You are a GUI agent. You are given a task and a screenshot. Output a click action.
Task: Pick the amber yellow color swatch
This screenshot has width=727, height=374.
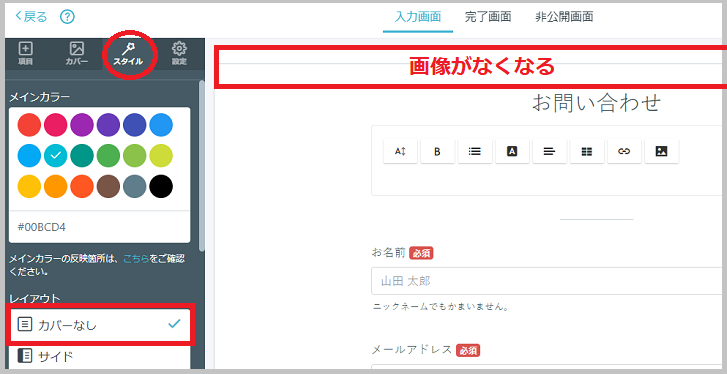point(29,186)
